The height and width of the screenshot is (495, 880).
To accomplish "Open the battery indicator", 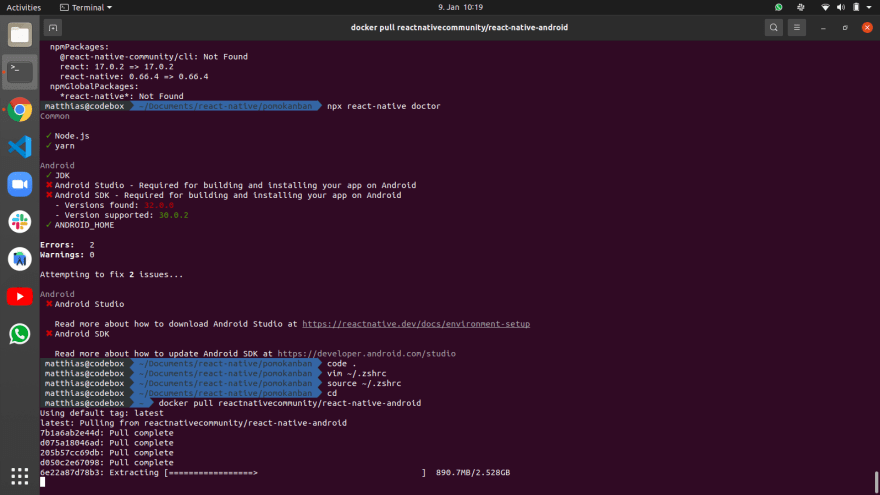I will point(856,7).
